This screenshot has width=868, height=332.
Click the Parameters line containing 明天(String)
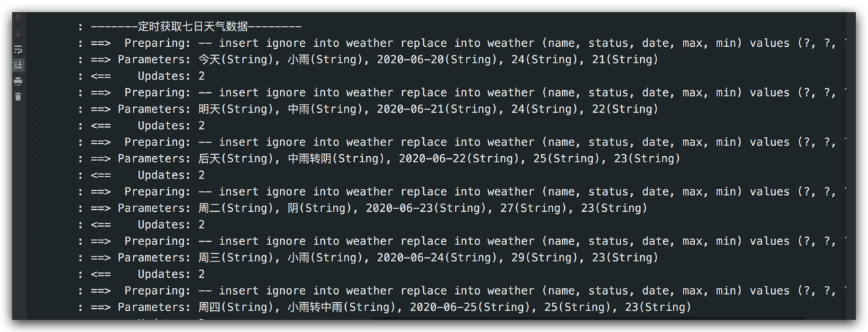pyautogui.click(x=368, y=109)
